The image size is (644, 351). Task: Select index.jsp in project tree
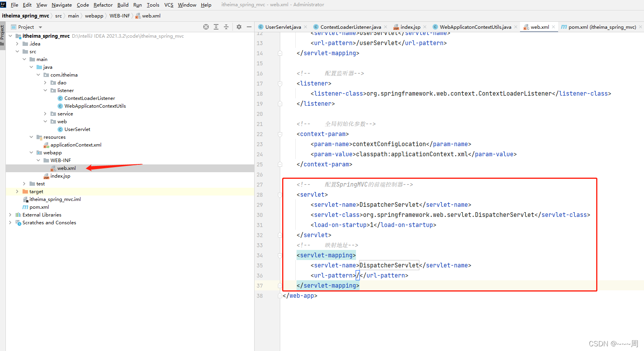[x=60, y=176]
